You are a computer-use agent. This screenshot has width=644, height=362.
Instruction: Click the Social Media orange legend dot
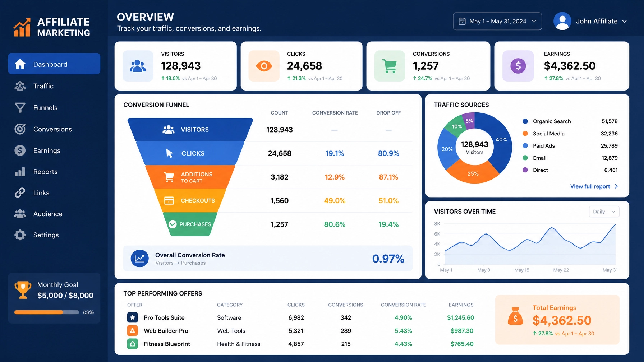525,134
